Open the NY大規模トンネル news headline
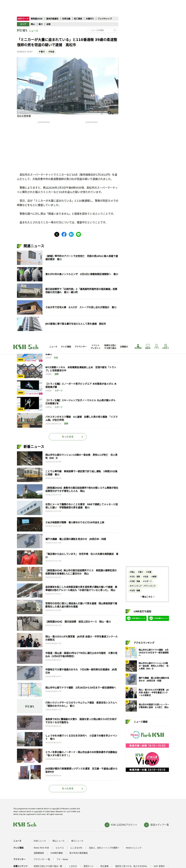 pos(81,369)
